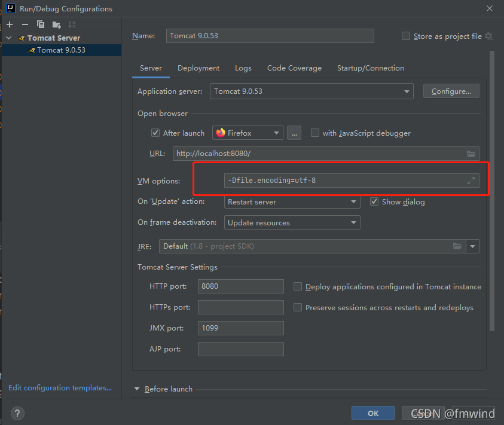The height and width of the screenshot is (425, 504).
Task: Enable the with JavaScript debugger checkbox
Action: coord(315,133)
